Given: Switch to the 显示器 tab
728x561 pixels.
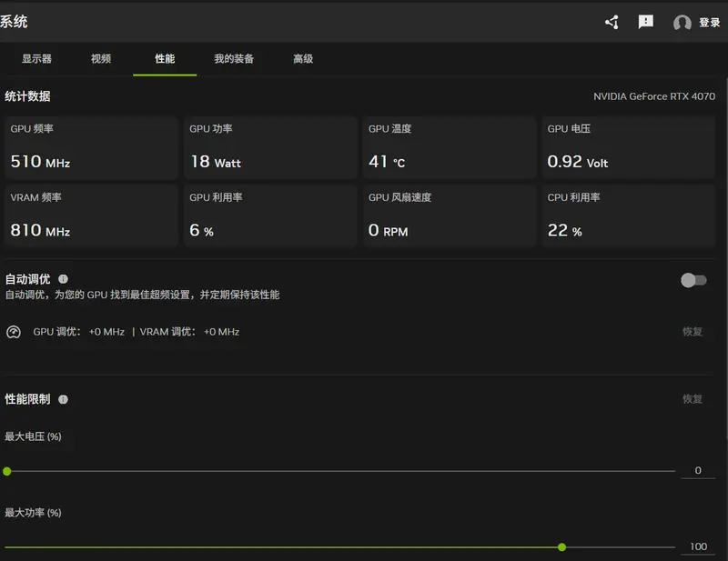Looking at the screenshot, I should (x=36, y=59).
